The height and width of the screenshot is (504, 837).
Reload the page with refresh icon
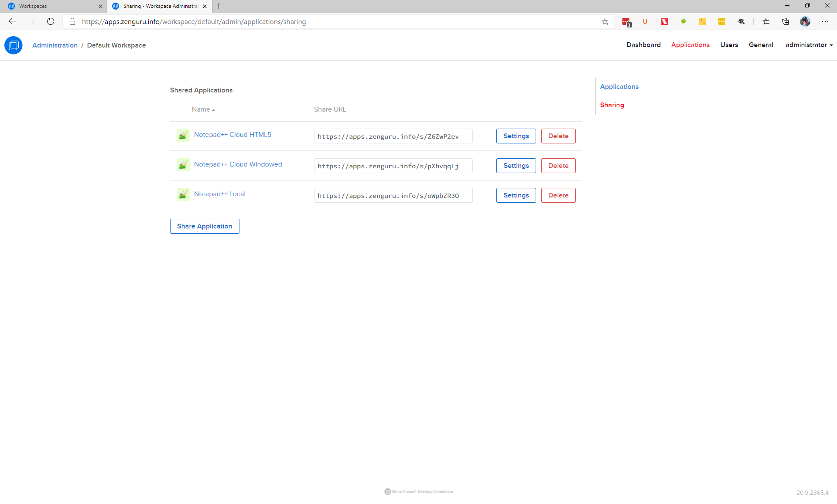[51, 21]
